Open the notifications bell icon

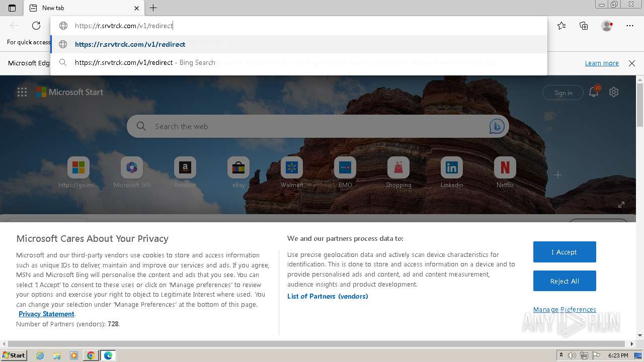coord(594,92)
